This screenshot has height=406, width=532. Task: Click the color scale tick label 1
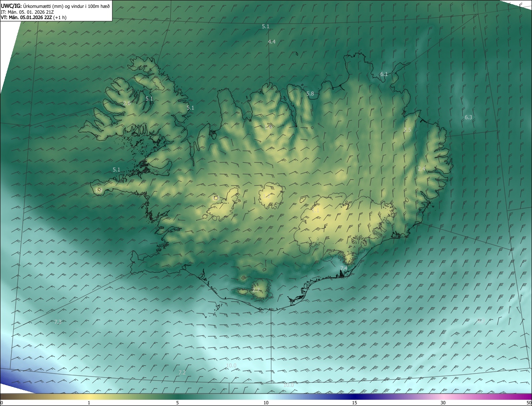(x=89, y=403)
